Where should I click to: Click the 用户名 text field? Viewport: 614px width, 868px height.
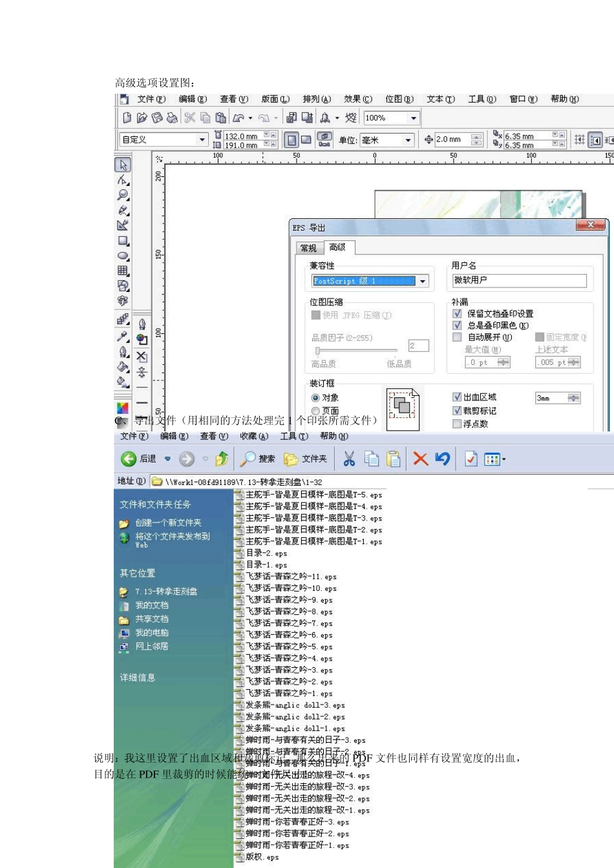519,280
